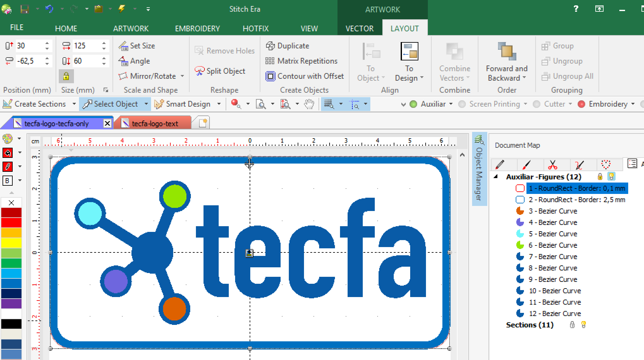Select the Contour with Offset tool
The image size is (644, 360).
tap(270, 76)
